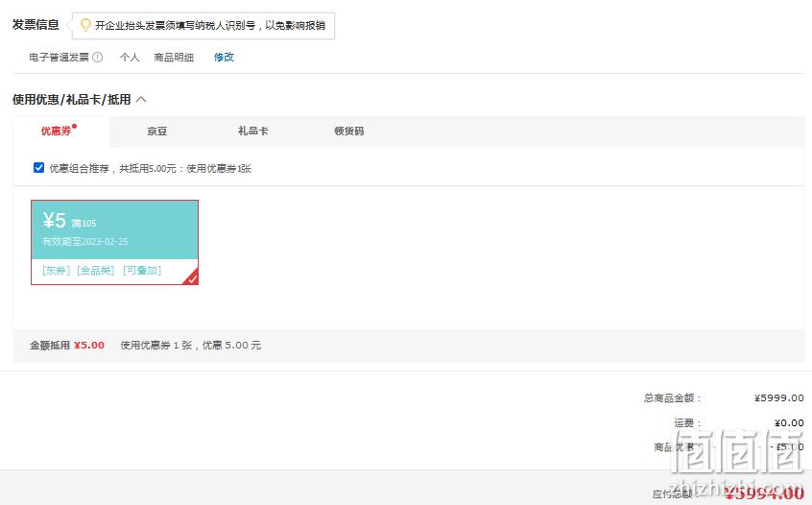Viewport: 812px width, 505px height.
Task: Click the coupon expiry date 有效期至2023-02-25
Action: (x=84, y=241)
